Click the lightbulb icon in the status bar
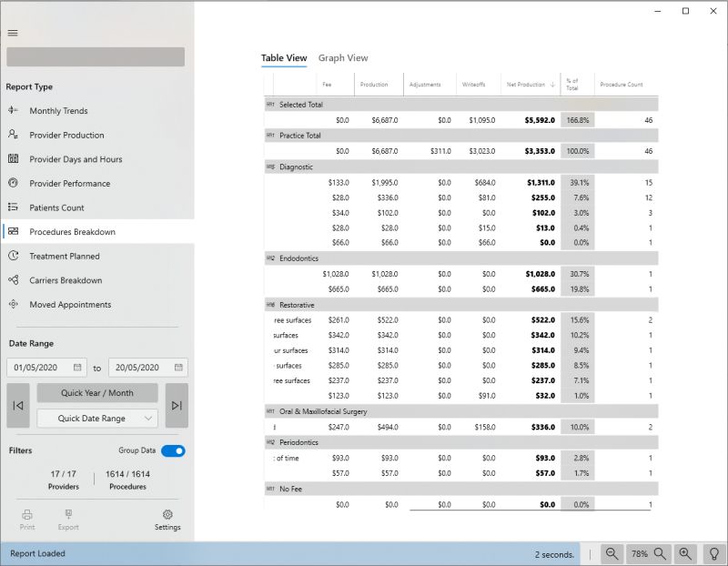 713,553
